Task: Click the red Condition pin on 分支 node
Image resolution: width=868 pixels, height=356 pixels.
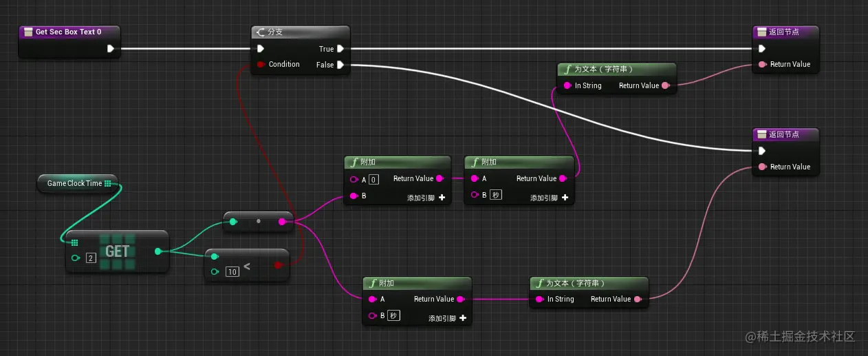Action: [261, 65]
